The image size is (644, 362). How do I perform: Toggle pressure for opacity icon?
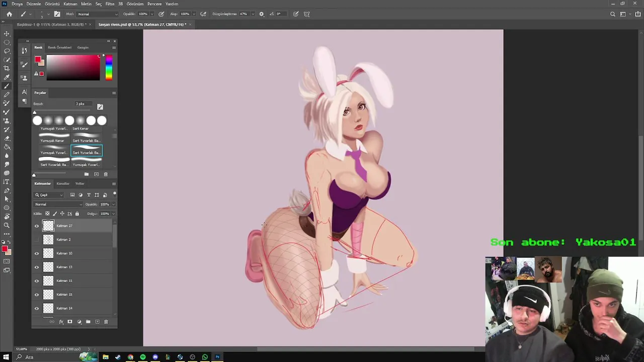(x=162, y=14)
